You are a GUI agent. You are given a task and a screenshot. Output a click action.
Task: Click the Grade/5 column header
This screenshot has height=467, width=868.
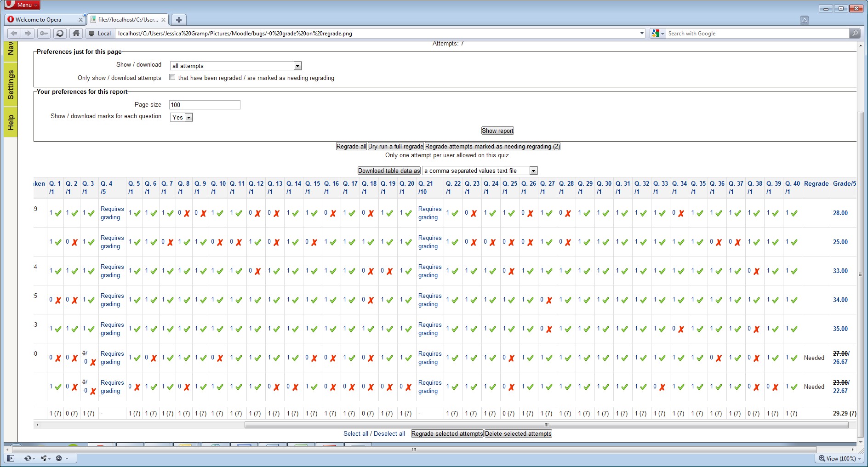(845, 183)
